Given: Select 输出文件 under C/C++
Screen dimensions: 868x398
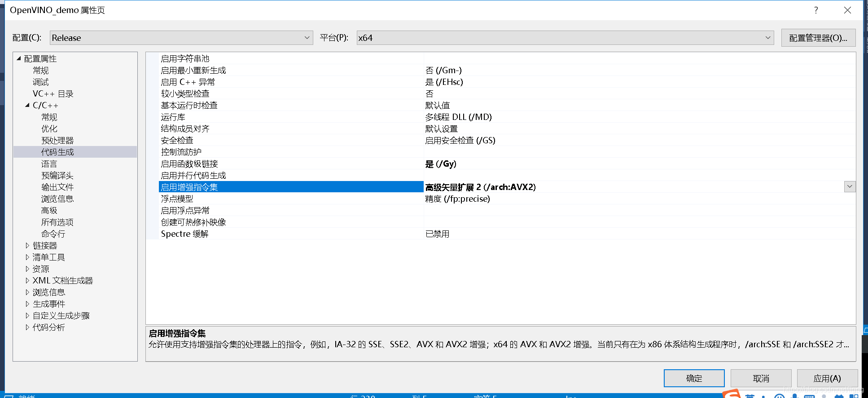Looking at the screenshot, I should click(57, 187).
